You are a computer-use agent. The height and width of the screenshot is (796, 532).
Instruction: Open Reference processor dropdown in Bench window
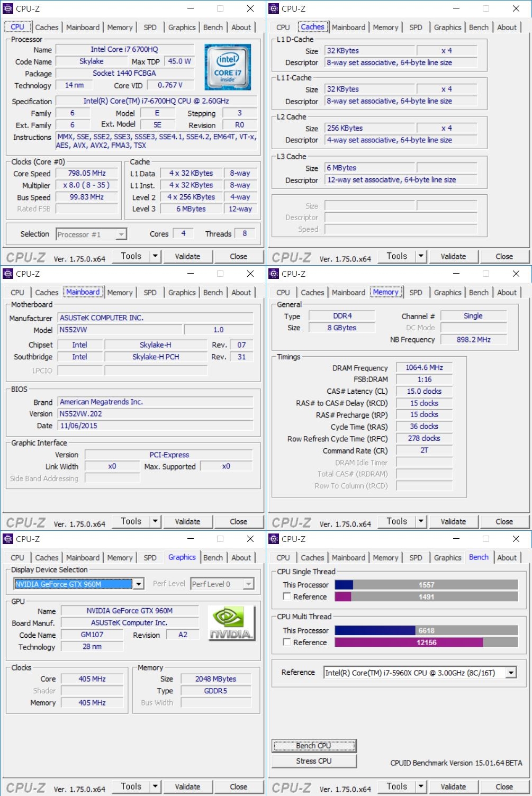pyautogui.click(x=511, y=673)
